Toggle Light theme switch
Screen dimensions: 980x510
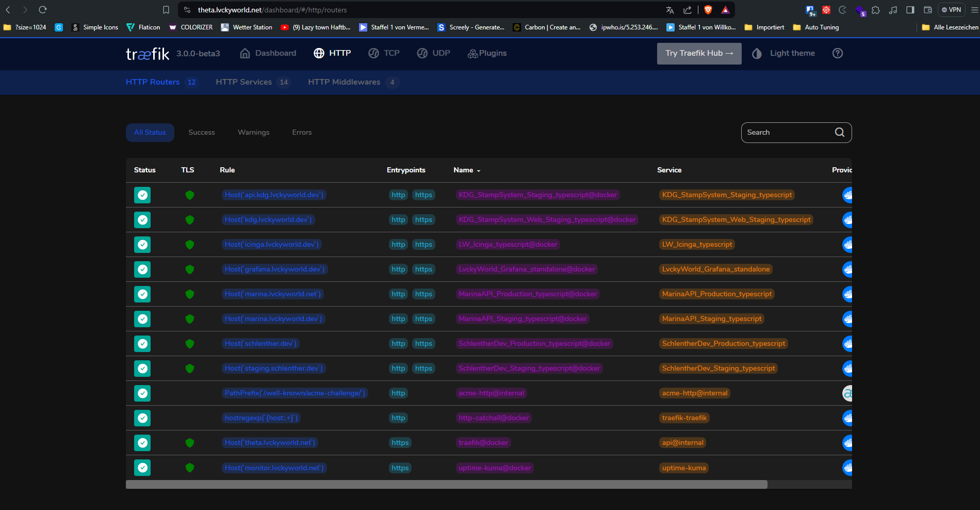click(783, 53)
